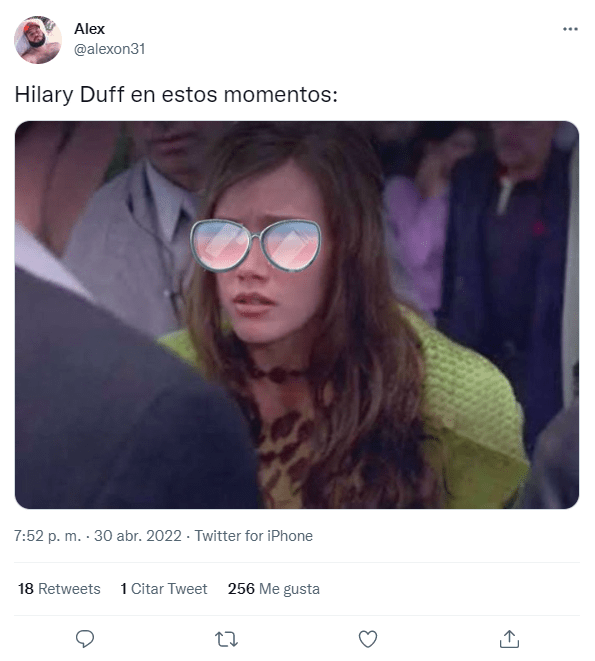
Task: Open the @alexon31 handle link
Action: pyautogui.click(x=109, y=49)
